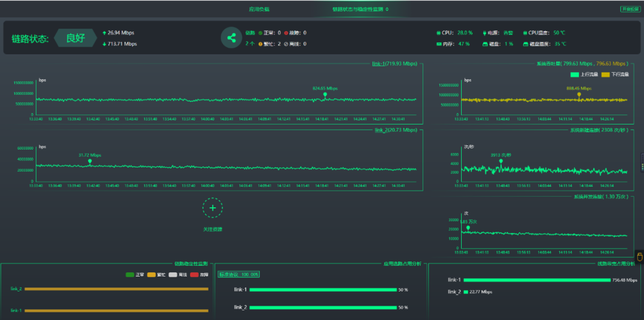Viewport: 644px width, 320px height.
Task: Click the share-node link topology icon
Action: [230, 38]
